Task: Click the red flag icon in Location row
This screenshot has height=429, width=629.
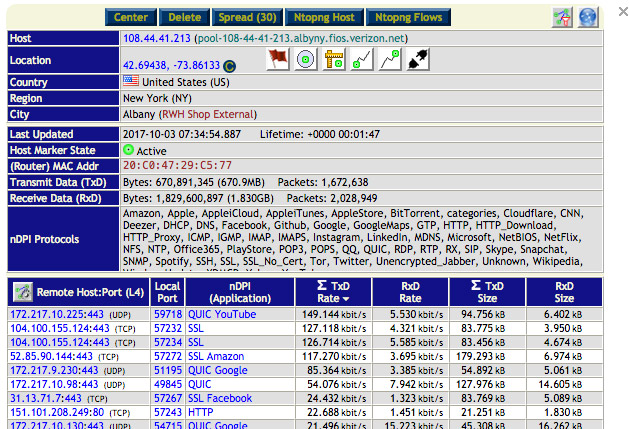Action: (278, 60)
